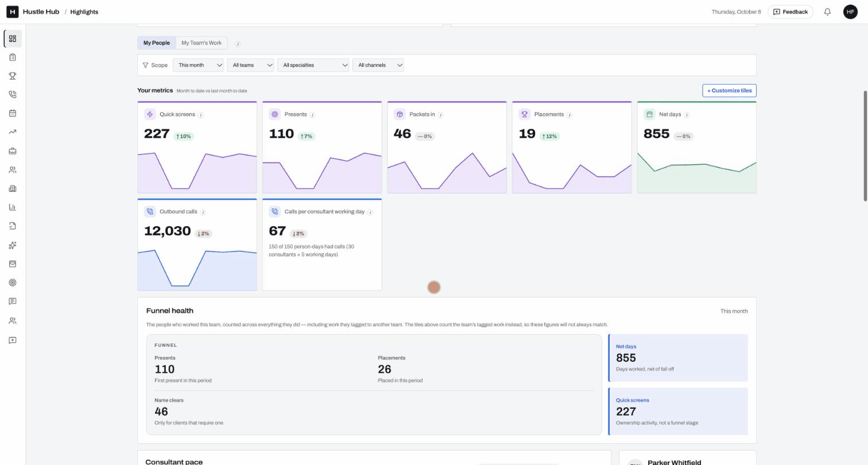Click the Customize tiles button
Screen dimensions: 868x465
tap(729, 91)
